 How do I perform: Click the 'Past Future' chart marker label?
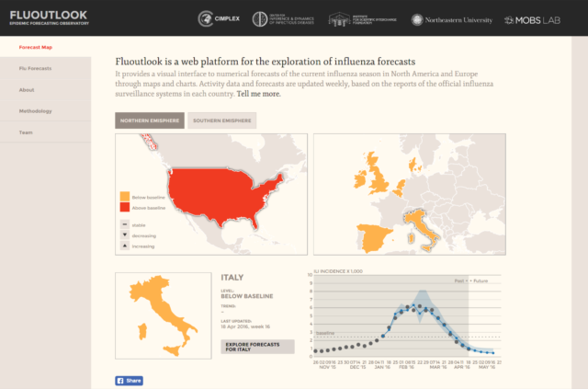(471, 280)
